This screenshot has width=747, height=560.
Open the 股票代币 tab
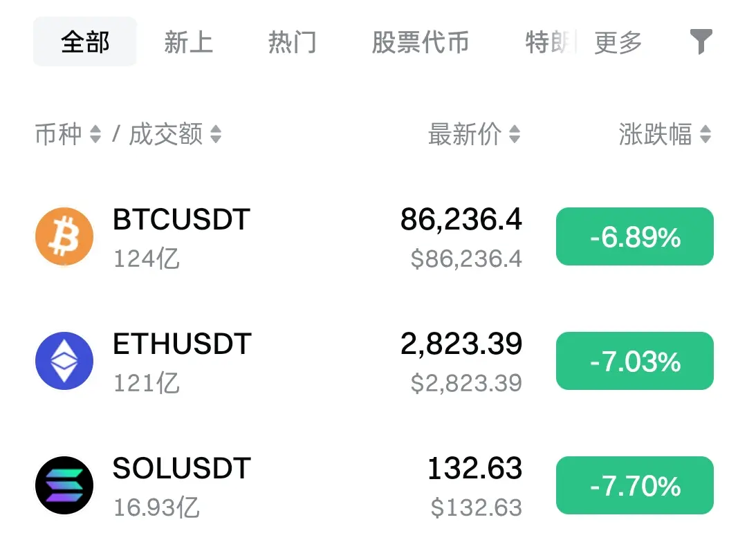click(x=421, y=42)
